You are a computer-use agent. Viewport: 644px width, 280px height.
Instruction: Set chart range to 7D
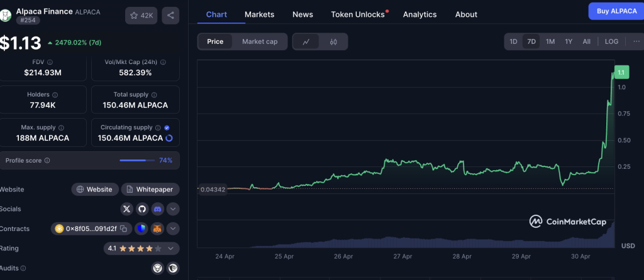click(531, 41)
